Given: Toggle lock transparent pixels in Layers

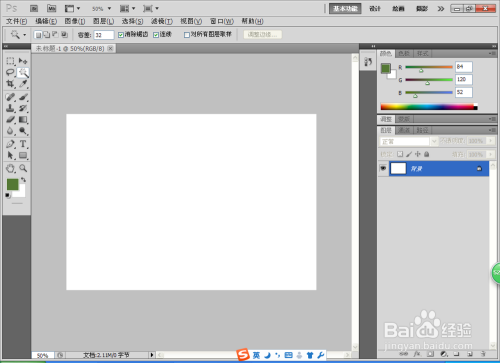Looking at the screenshot, I should pos(400,154).
